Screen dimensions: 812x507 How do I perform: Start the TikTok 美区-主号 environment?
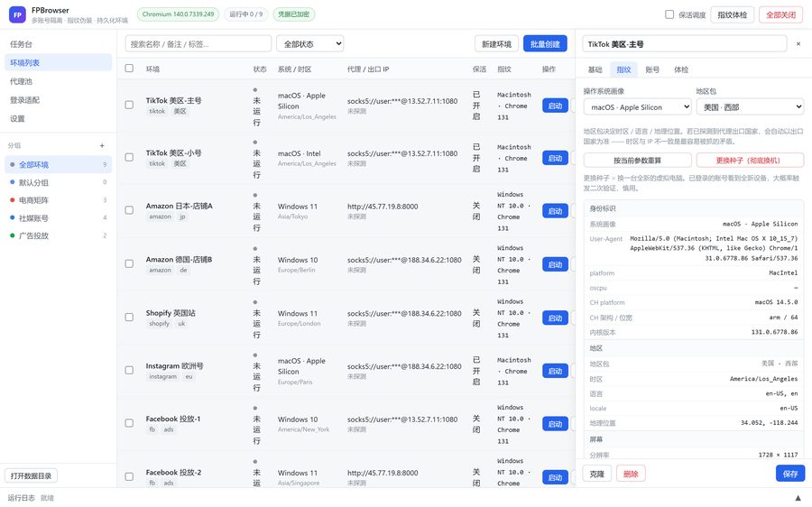pyautogui.click(x=555, y=106)
